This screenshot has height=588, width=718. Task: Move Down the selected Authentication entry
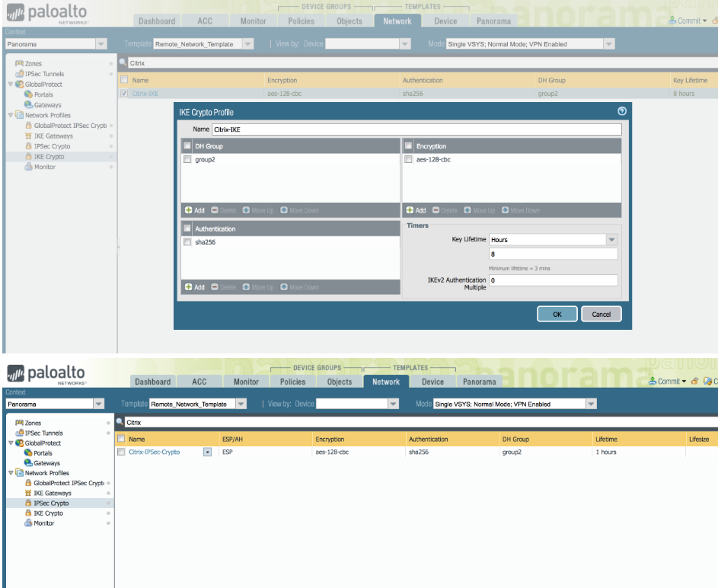(299, 287)
